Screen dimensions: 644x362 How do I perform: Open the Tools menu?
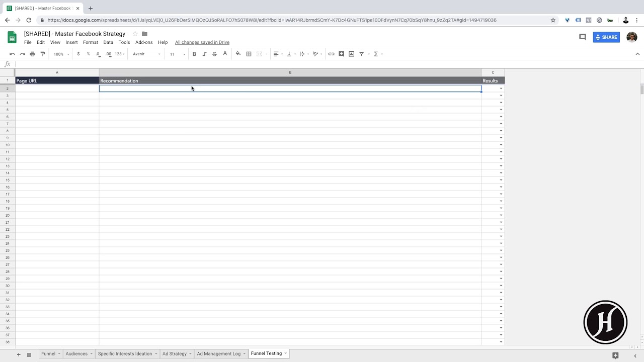click(x=124, y=42)
